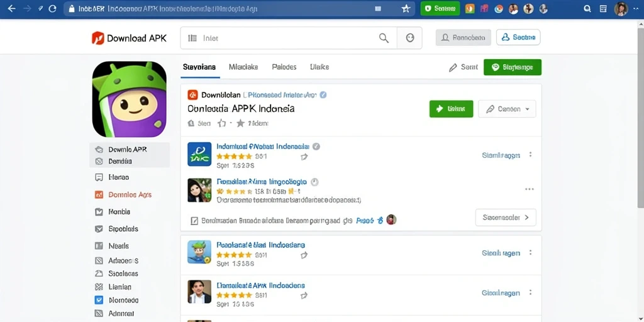Open the three-dot menu on first listing
The image size is (644, 322).
pos(530,155)
